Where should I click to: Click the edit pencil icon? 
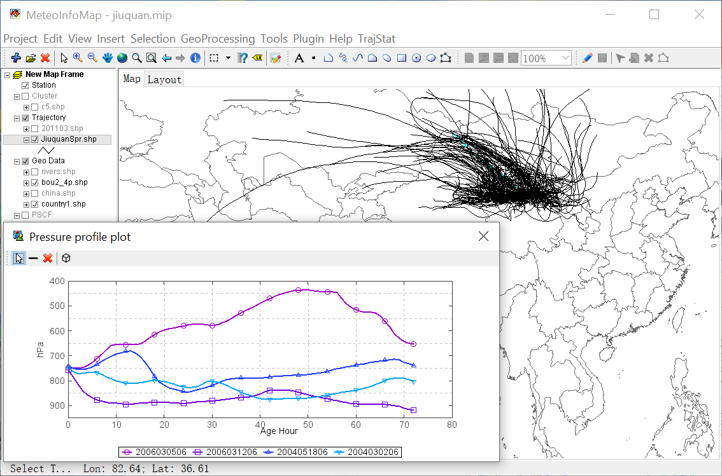pyautogui.click(x=587, y=58)
